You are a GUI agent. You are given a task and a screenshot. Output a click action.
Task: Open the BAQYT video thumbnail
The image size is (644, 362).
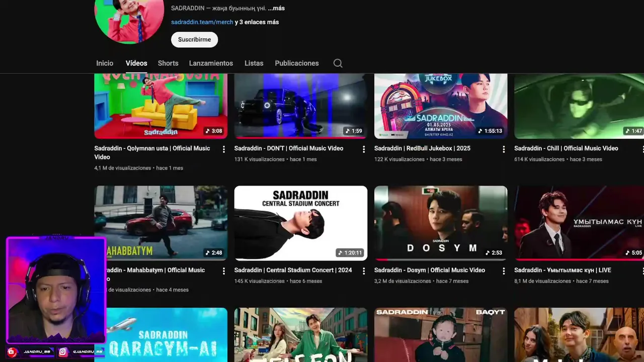441,335
